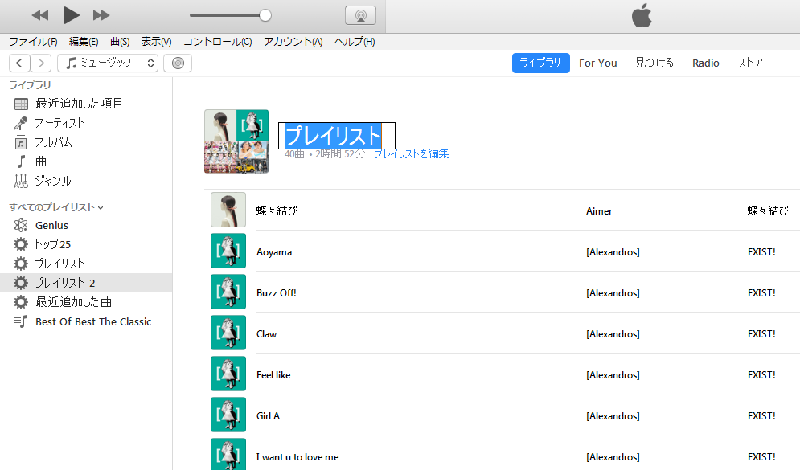Screen dimensions: 800x470
Task: Click the 蝶々結び song artwork thumbnail
Action: pyautogui.click(x=228, y=209)
